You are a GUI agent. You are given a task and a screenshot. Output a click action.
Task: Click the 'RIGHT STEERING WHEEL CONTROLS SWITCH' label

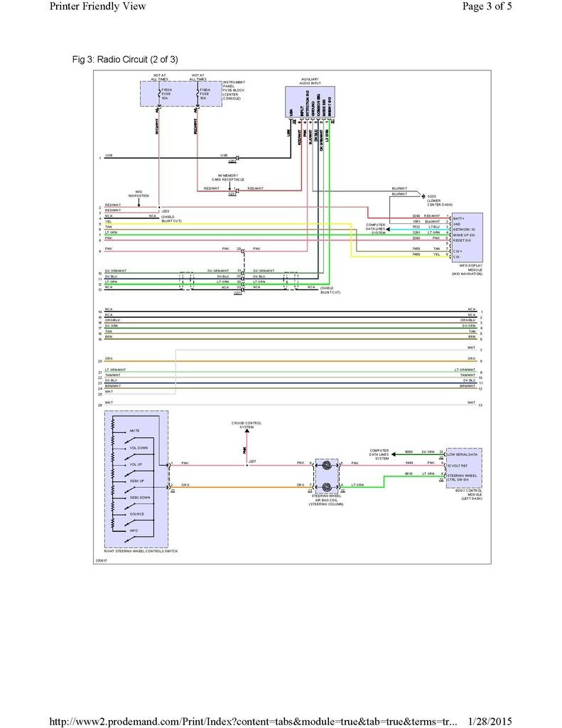coord(141,551)
